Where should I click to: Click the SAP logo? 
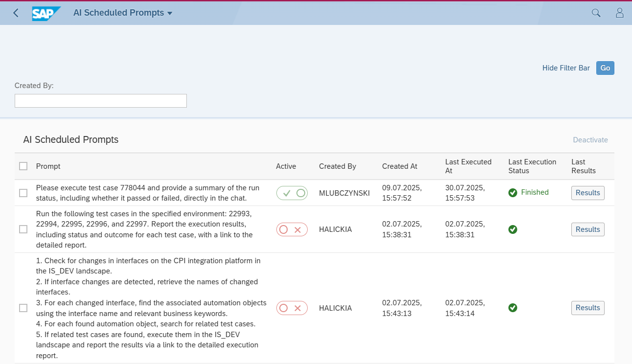pyautogui.click(x=46, y=13)
